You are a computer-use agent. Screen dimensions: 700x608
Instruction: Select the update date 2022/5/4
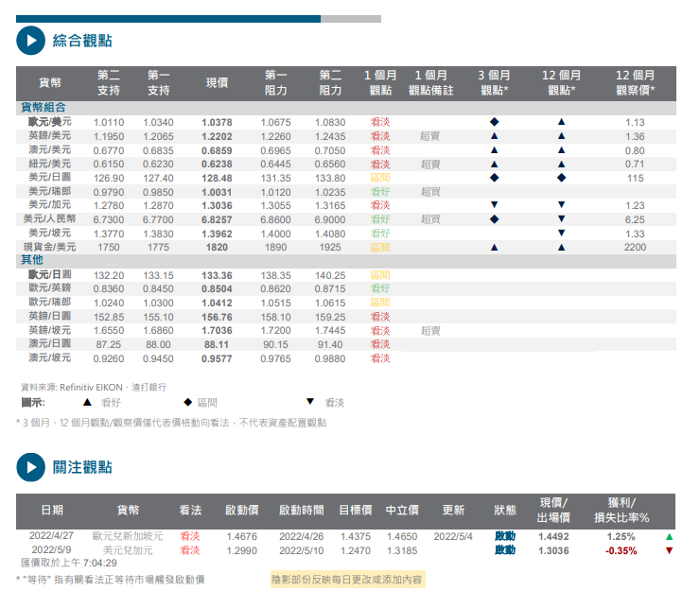tap(453, 536)
